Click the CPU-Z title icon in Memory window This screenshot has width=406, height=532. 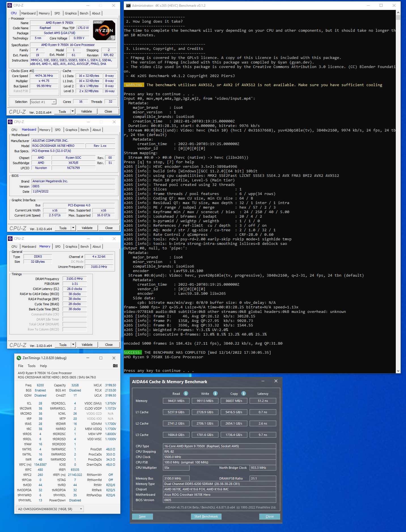coord(10,239)
